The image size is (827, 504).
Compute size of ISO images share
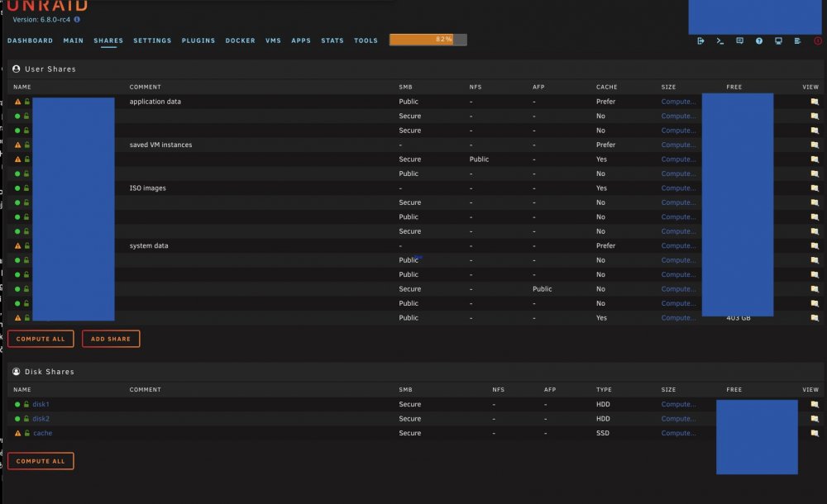(x=678, y=188)
